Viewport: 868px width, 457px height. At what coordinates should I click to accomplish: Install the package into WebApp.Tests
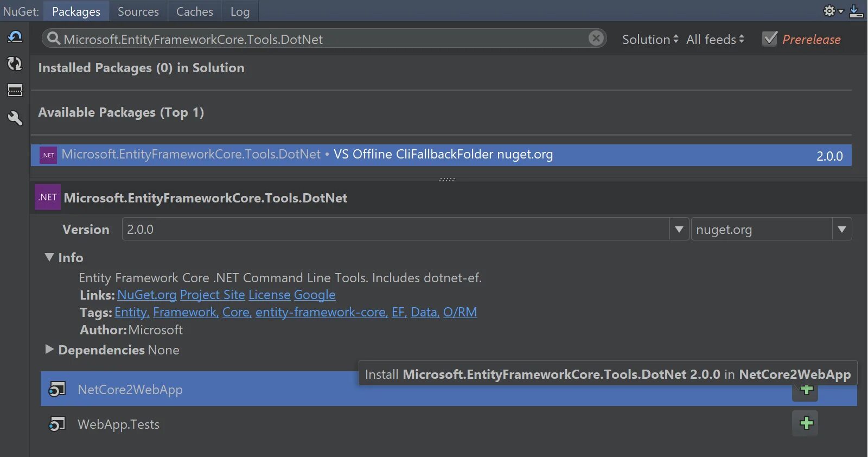click(806, 423)
